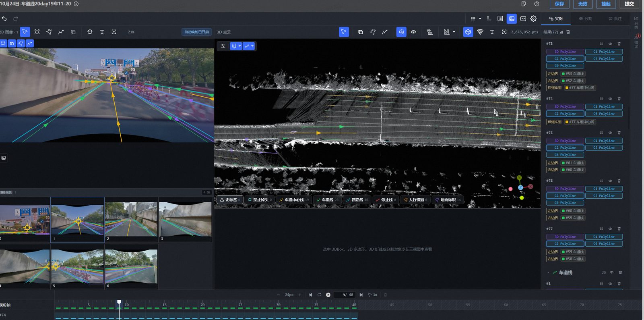Screen dimensions: 644x320
Task: Click the image view icon in top toolbar
Action: coord(512,19)
